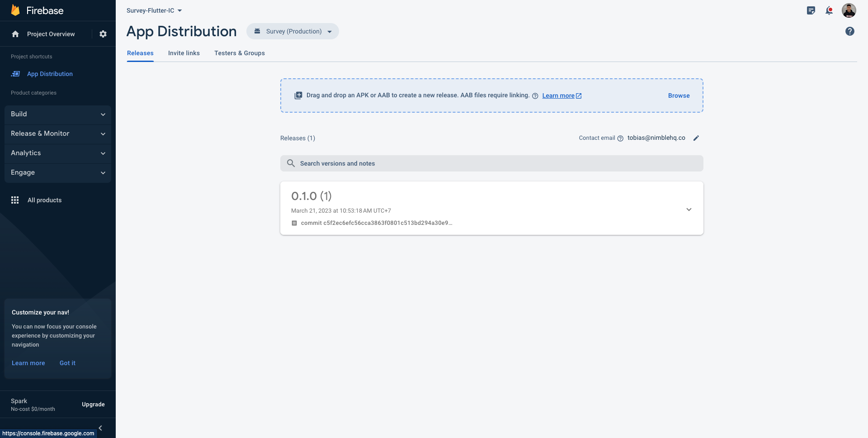The width and height of the screenshot is (868, 438).
Task: Browse for an APK or AAB file
Action: [679, 95]
